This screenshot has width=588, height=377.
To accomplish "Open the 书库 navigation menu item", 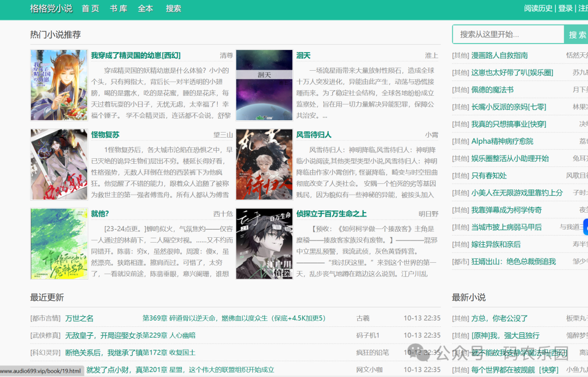I will click(118, 8).
